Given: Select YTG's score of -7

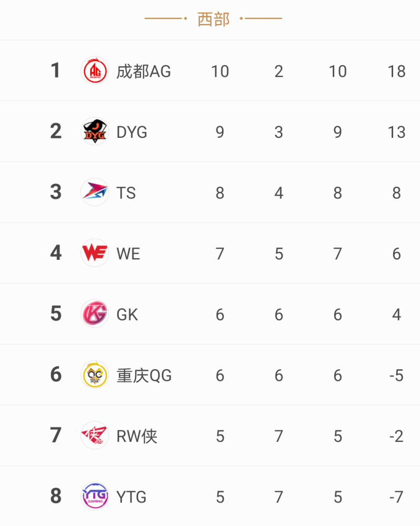Looking at the screenshot, I should pos(396,497).
